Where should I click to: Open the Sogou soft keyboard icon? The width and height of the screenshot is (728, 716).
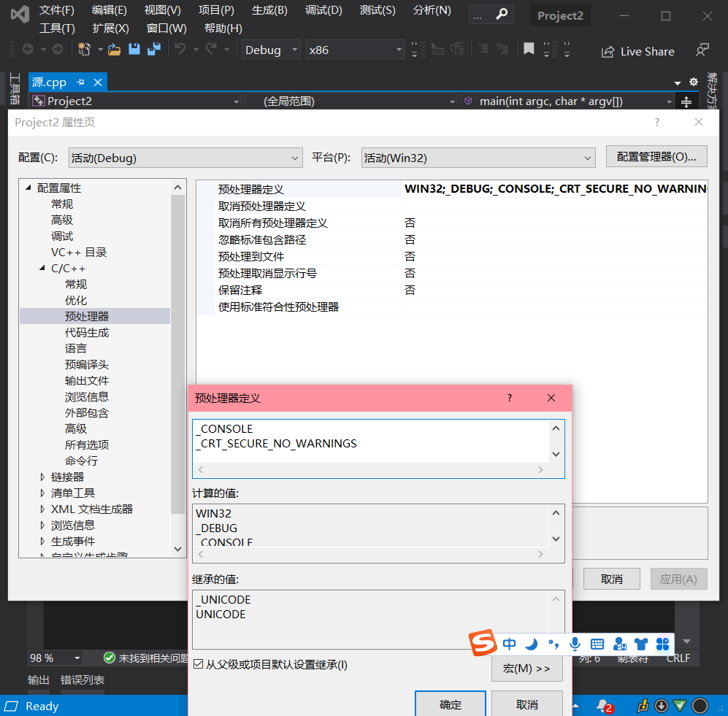tap(597, 644)
